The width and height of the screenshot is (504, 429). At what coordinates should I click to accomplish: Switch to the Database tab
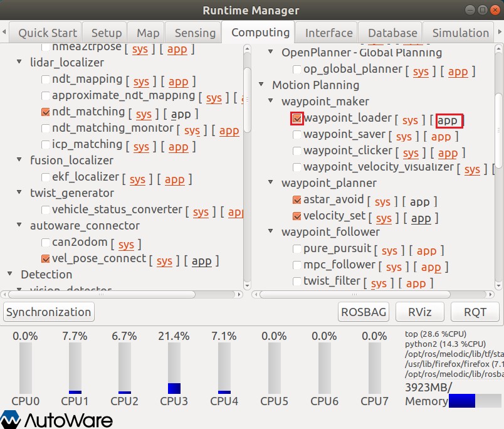(x=390, y=33)
